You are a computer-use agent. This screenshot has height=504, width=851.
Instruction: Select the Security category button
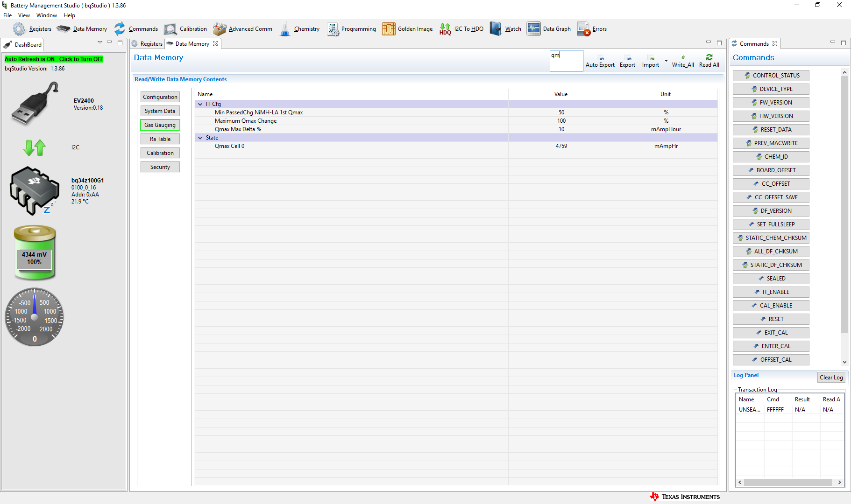pos(160,167)
